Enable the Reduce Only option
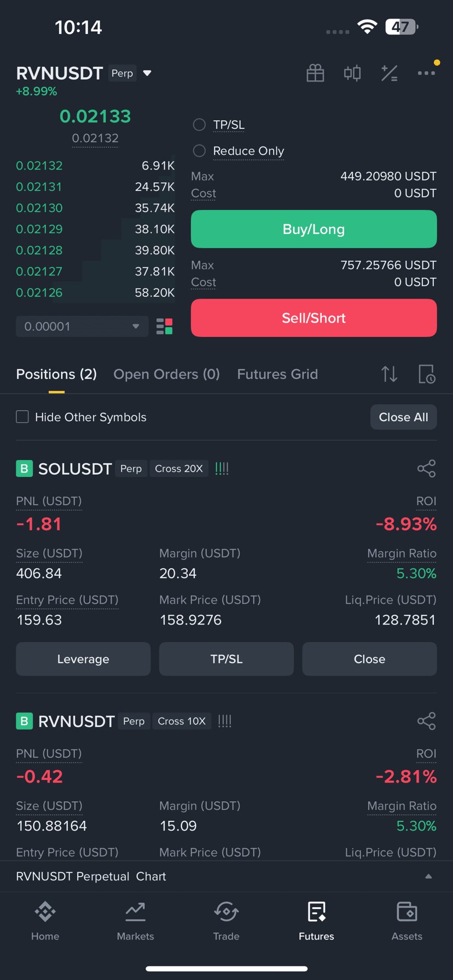Viewport: 453px width, 980px height. pyautogui.click(x=199, y=151)
